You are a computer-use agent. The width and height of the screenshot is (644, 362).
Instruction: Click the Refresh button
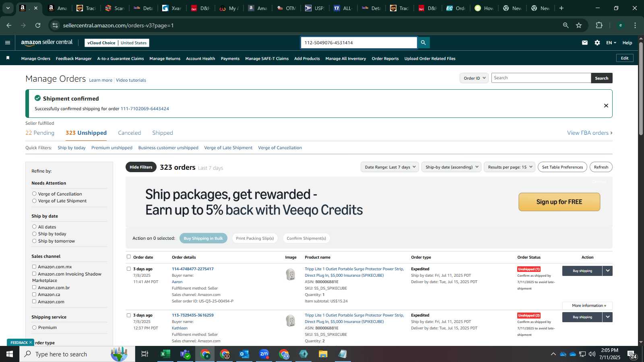(x=601, y=167)
